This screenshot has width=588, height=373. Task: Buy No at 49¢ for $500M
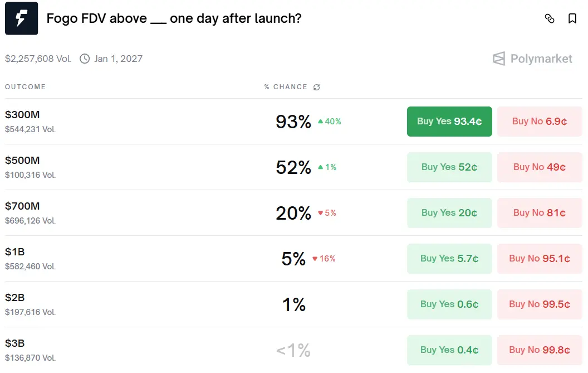(x=540, y=167)
